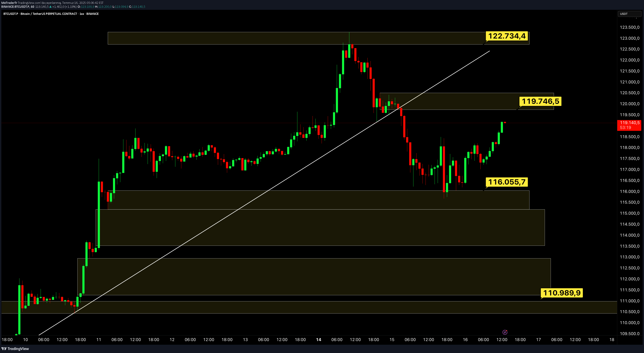Image resolution: width=644 pixels, height=353 pixels.
Task: Click the 113.000,0 price axis label
Action: (x=630, y=257)
